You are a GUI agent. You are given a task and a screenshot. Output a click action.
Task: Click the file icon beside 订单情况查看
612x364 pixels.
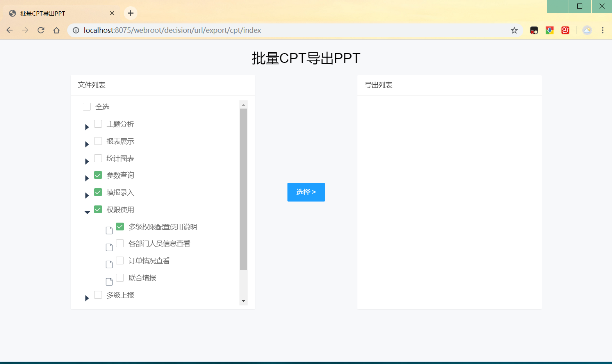tap(109, 264)
